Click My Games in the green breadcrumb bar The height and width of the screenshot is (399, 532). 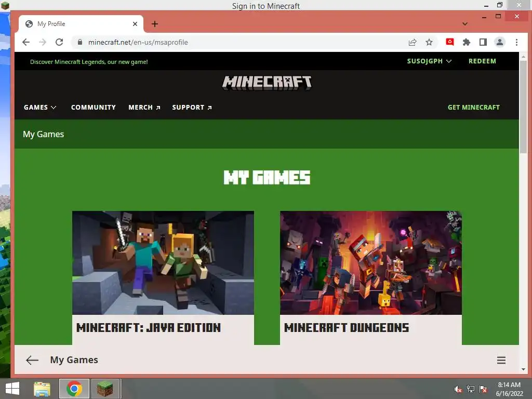click(44, 134)
